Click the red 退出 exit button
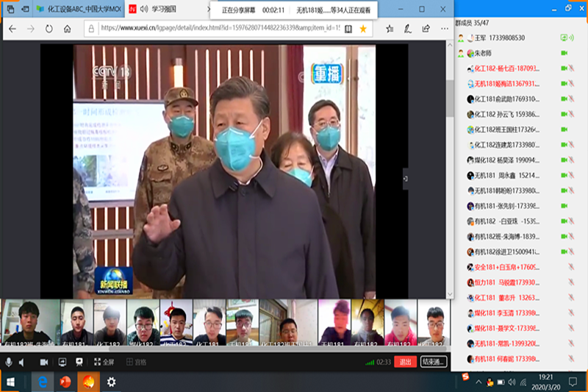588x392 pixels. [x=404, y=362]
